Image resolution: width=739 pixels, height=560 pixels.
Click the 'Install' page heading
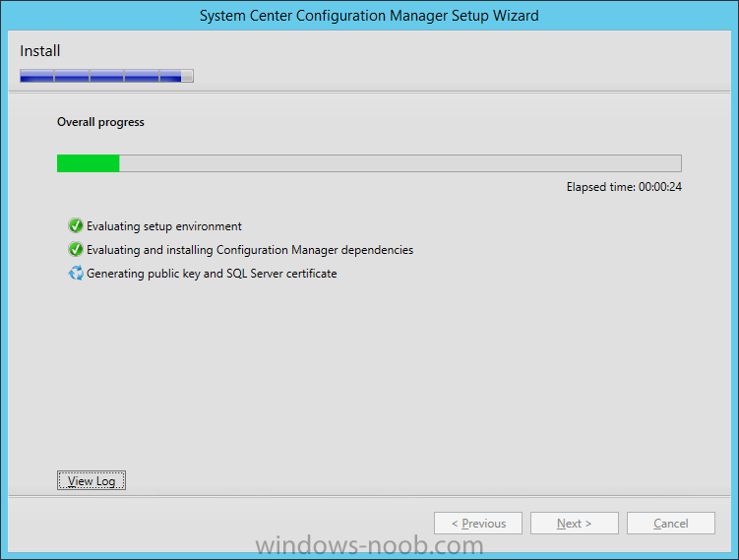point(40,51)
